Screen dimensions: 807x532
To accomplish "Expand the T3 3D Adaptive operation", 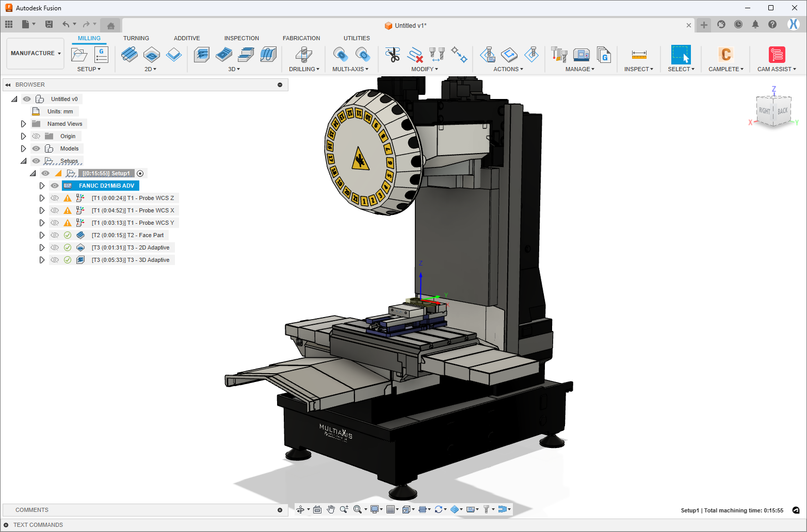I will (x=42, y=260).
